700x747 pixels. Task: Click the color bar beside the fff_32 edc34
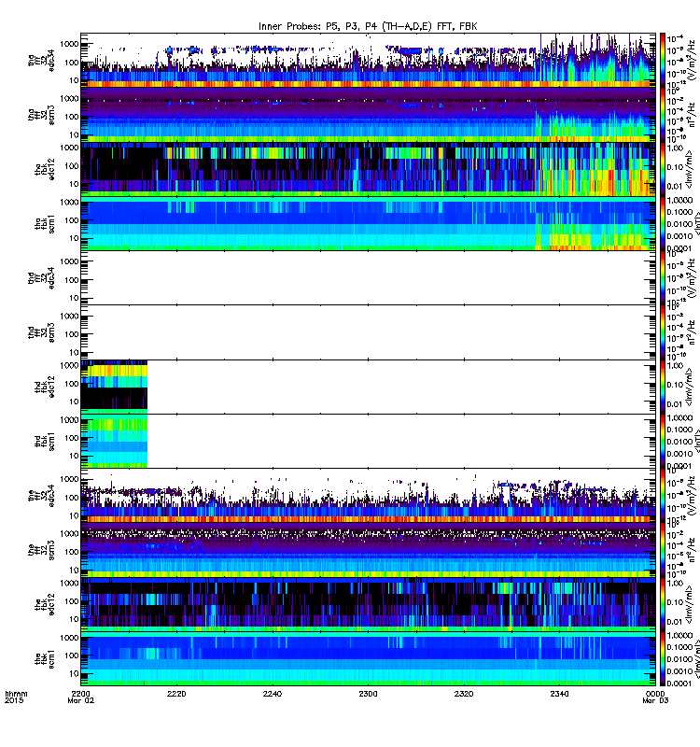[663, 496]
